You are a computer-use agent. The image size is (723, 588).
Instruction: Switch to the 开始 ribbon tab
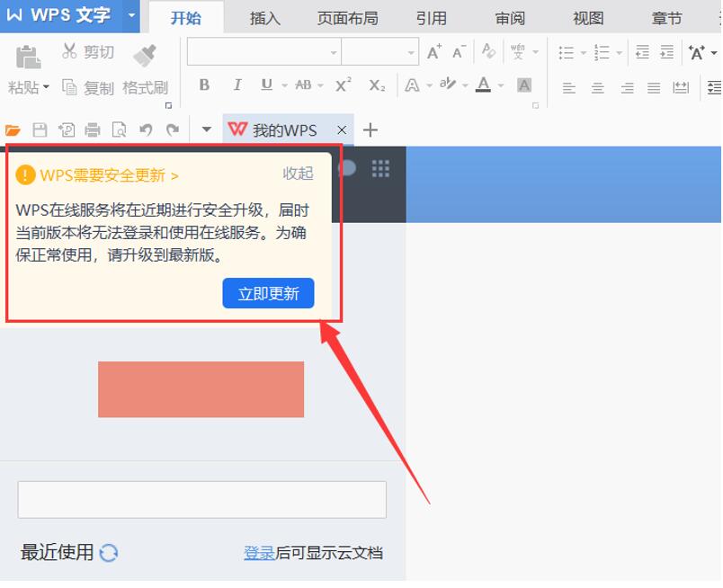(186, 18)
